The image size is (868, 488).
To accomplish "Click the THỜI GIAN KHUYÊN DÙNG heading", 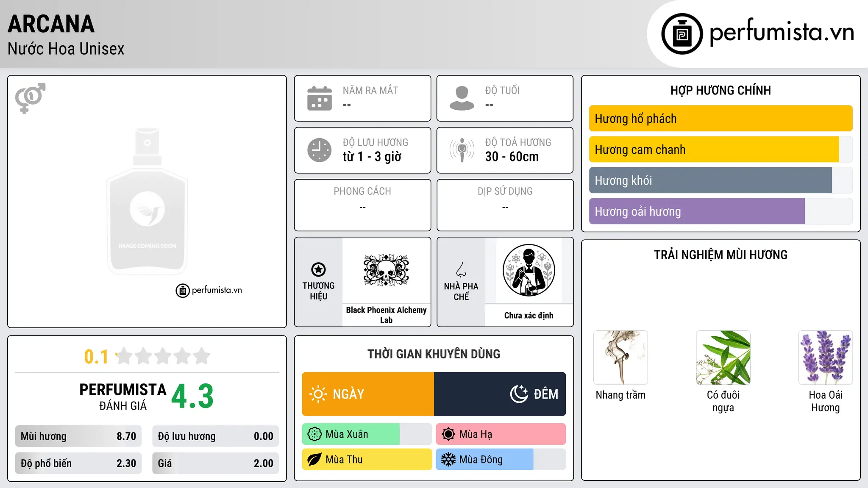I will pos(434,354).
